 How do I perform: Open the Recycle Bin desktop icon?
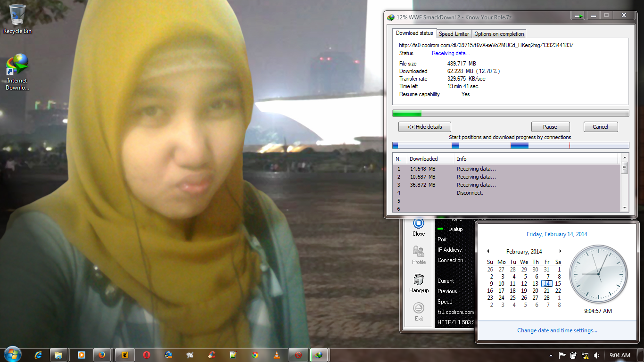[17, 19]
